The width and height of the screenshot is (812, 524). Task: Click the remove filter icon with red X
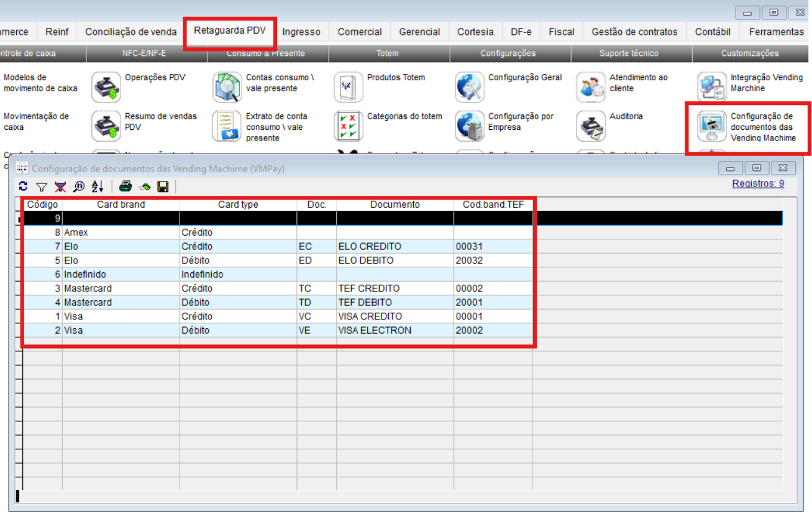pos(60,186)
